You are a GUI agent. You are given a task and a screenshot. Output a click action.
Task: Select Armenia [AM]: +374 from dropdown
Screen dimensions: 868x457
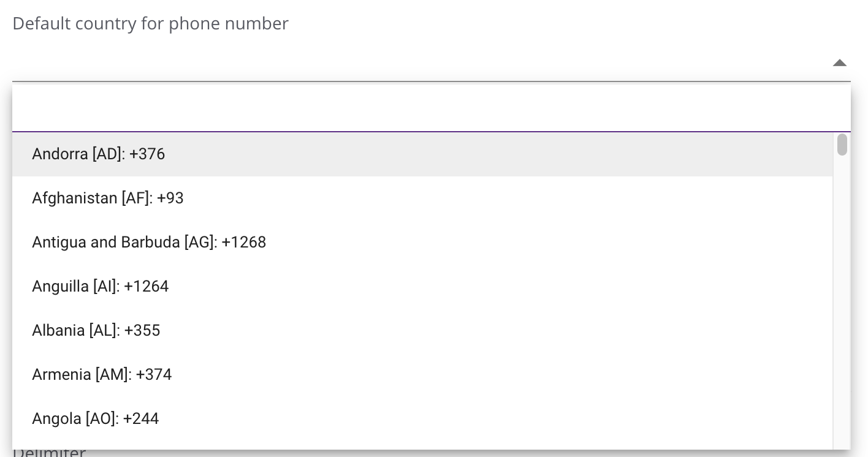102,374
